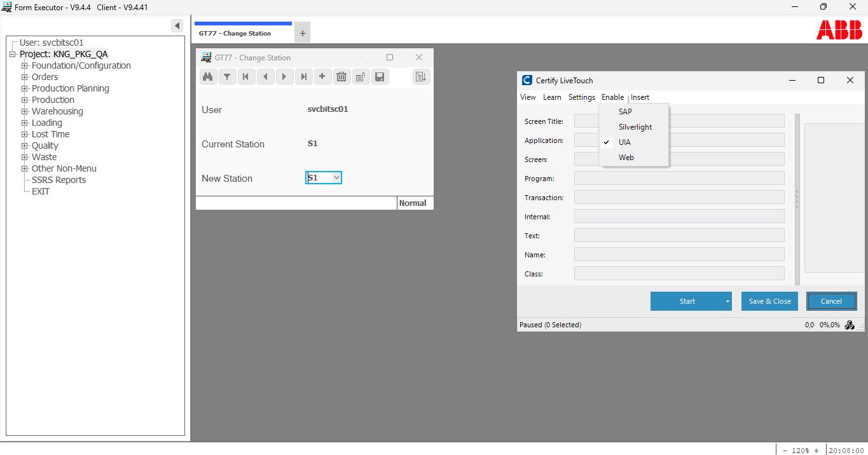Uncheck the UIA option
The height and width of the screenshot is (455, 868).
[x=624, y=142]
